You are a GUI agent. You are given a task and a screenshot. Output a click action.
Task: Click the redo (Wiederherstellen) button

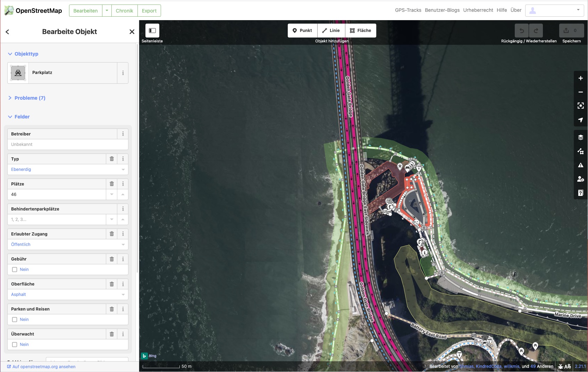[x=536, y=31]
